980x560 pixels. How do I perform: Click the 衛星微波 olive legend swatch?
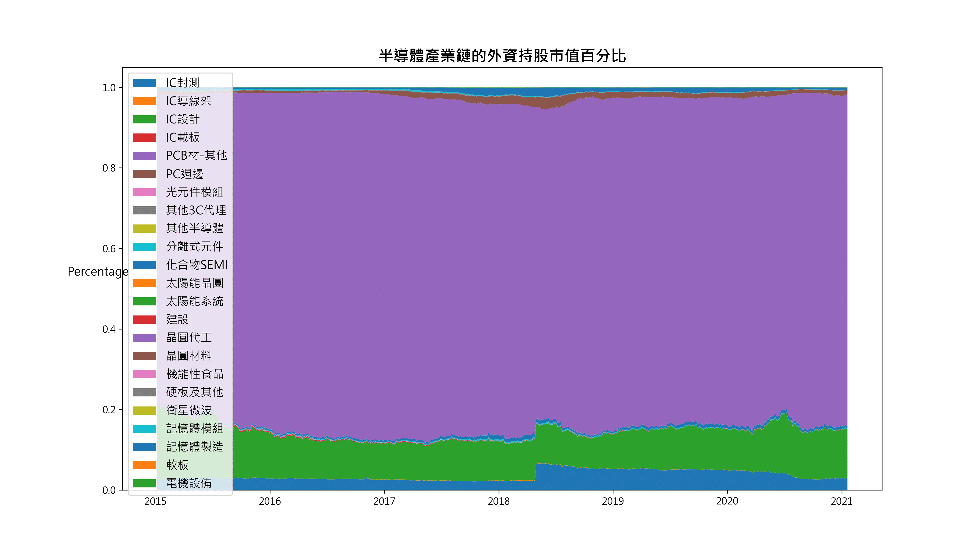[145, 410]
